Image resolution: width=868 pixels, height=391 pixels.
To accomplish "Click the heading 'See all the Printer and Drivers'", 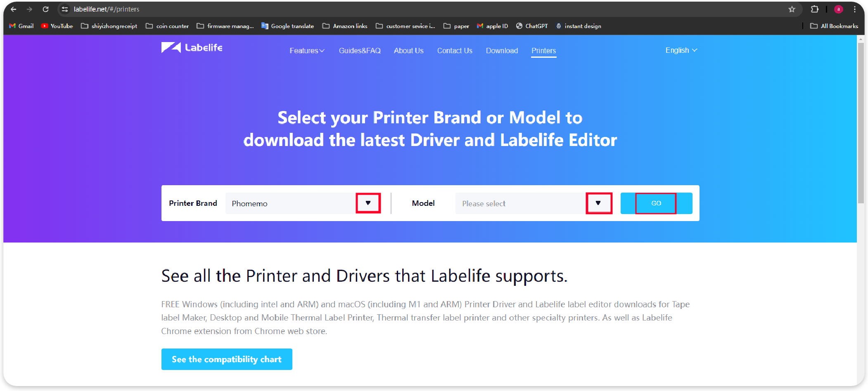I will tap(364, 276).
